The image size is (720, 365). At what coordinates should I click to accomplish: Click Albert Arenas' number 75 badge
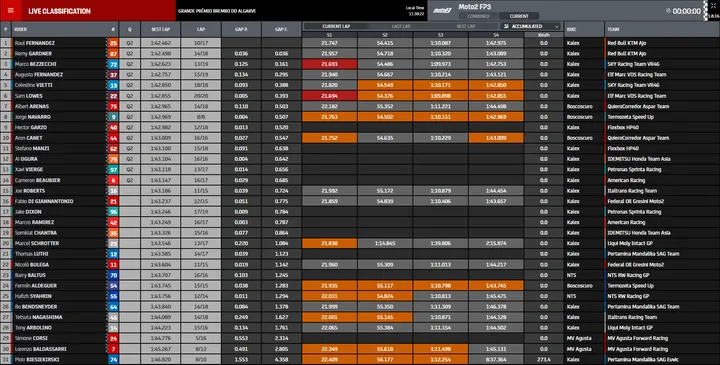pyautogui.click(x=113, y=107)
